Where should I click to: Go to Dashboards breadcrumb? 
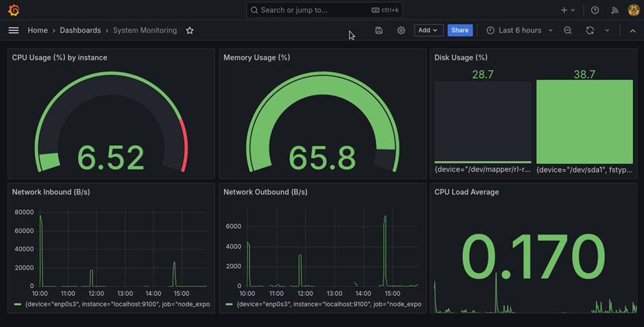pyautogui.click(x=80, y=30)
